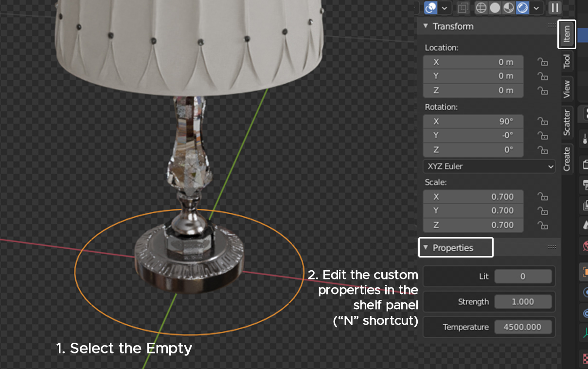This screenshot has width=588, height=369.
Task: Click the crystal lamp stem in the viewport
Action: point(191,146)
